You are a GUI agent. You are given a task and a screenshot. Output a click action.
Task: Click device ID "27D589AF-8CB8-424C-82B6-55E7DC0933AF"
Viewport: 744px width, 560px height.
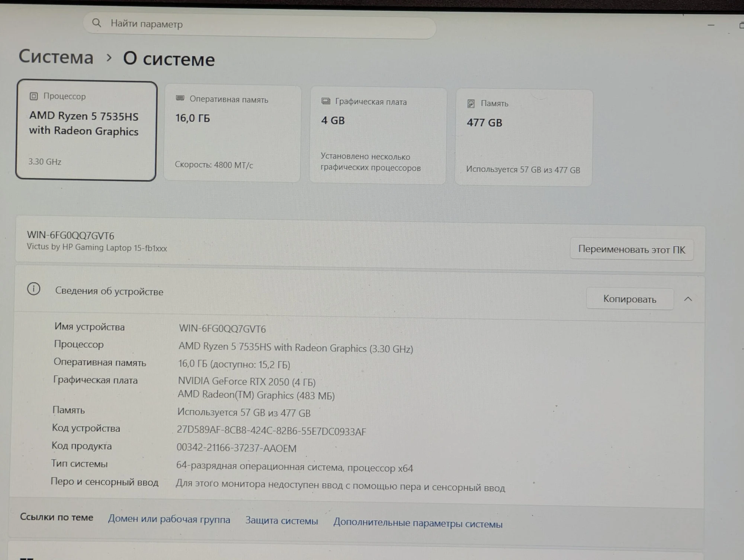(x=272, y=431)
